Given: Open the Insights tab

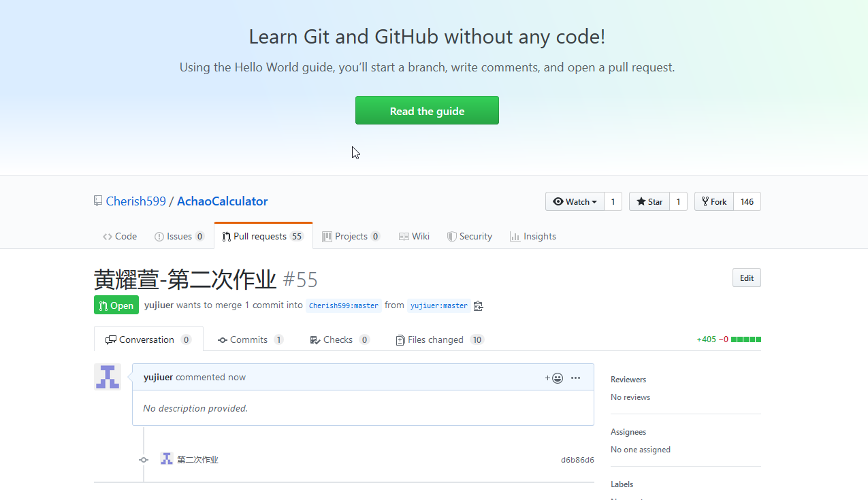Looking at the screenshot, I should (x=533, y=236).
